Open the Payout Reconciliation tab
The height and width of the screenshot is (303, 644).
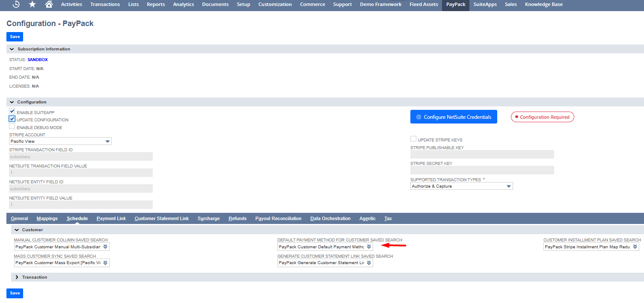[279, 218]
